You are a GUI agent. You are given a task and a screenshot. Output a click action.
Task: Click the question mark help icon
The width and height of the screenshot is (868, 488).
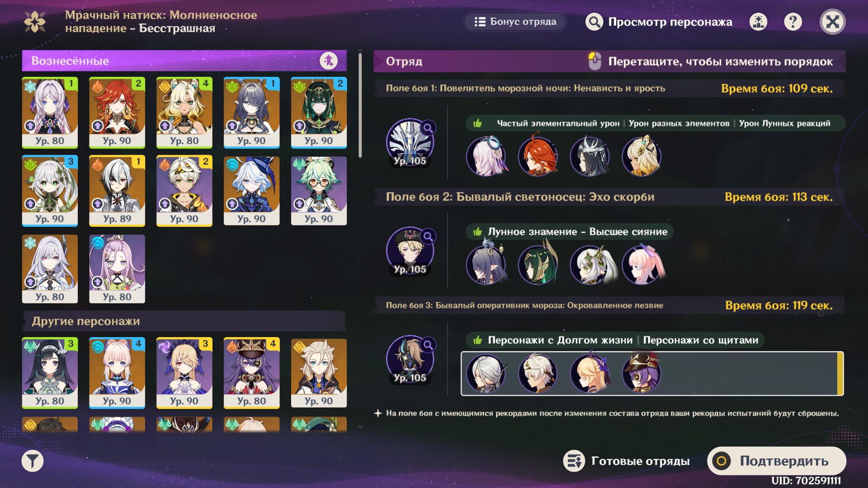[x=793, y=22]
